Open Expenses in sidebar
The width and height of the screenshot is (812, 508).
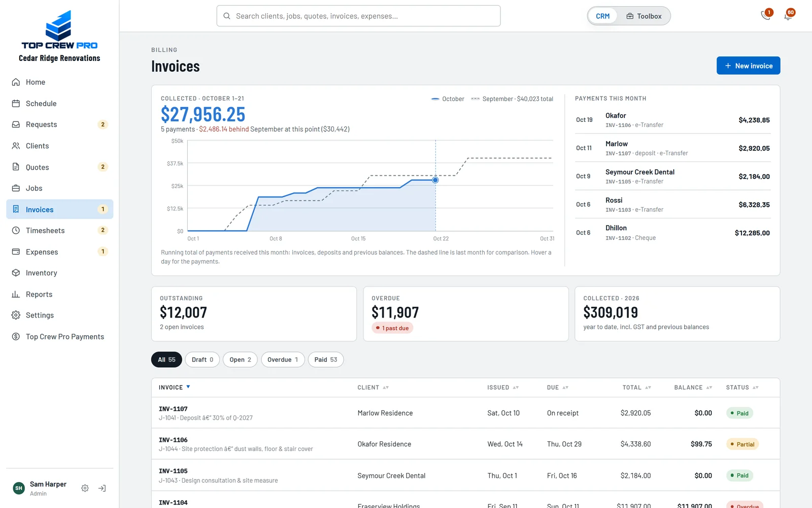59,252
